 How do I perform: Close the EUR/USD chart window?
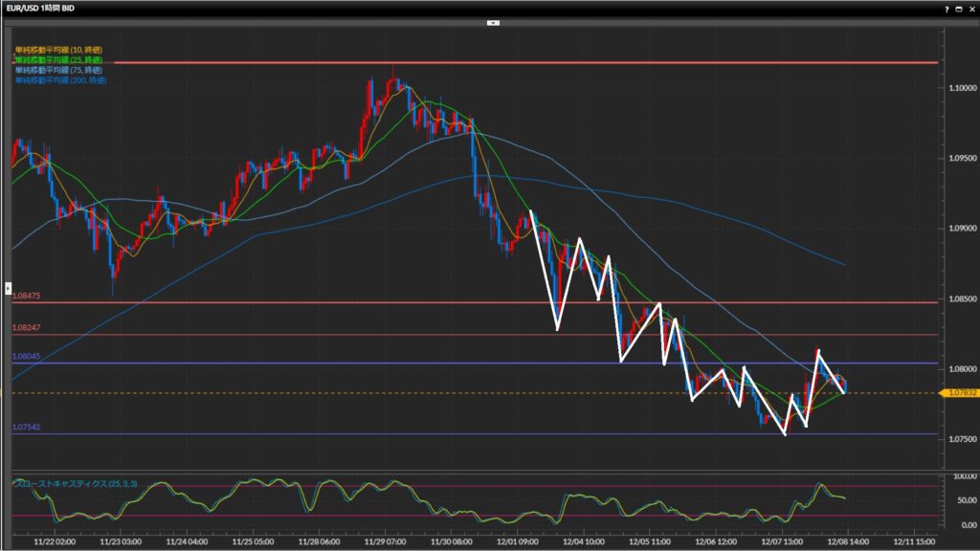[970, 9]
